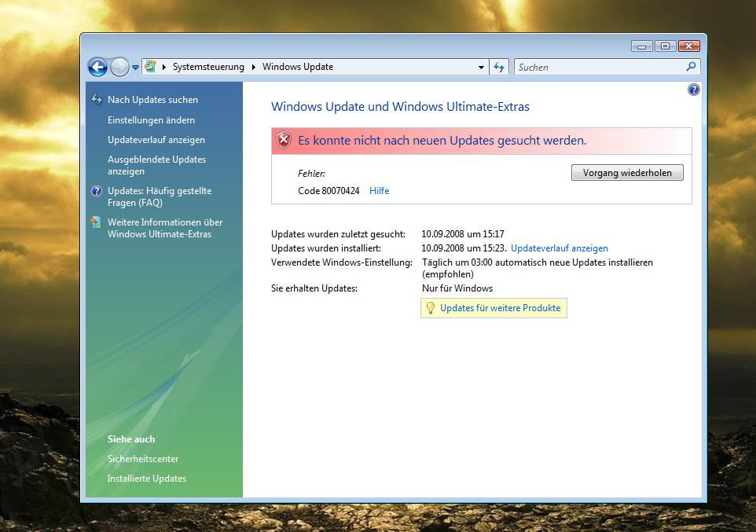Click the red error shield icon

click(284, 141)
